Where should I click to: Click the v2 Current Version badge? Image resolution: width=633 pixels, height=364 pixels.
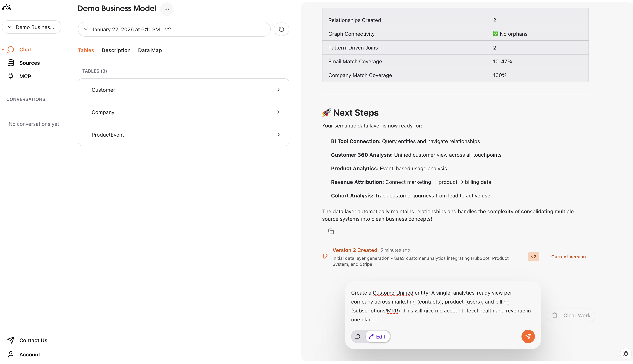pyautogui.click(x=533, y=256)
